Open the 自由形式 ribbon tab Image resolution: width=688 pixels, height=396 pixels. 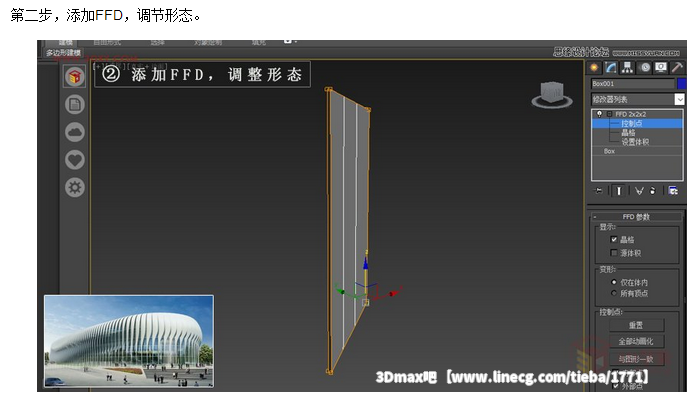[x=107, y=43]
